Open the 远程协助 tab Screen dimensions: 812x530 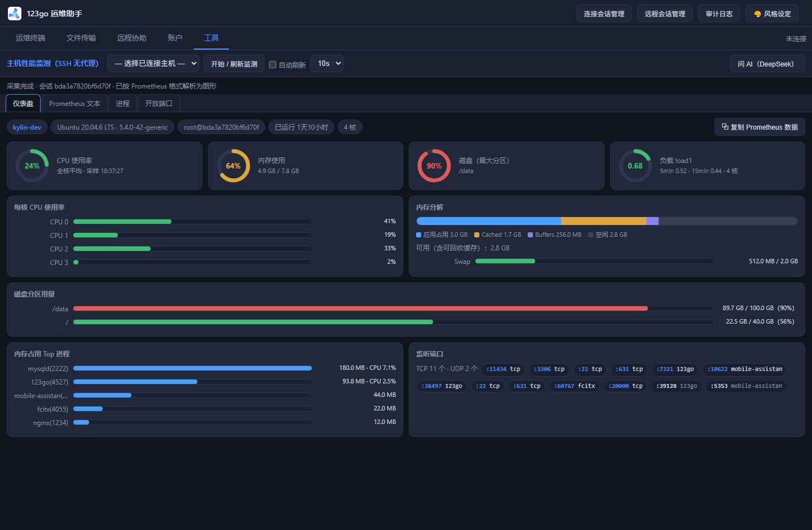pyautogui.click(x=132, y=38)
